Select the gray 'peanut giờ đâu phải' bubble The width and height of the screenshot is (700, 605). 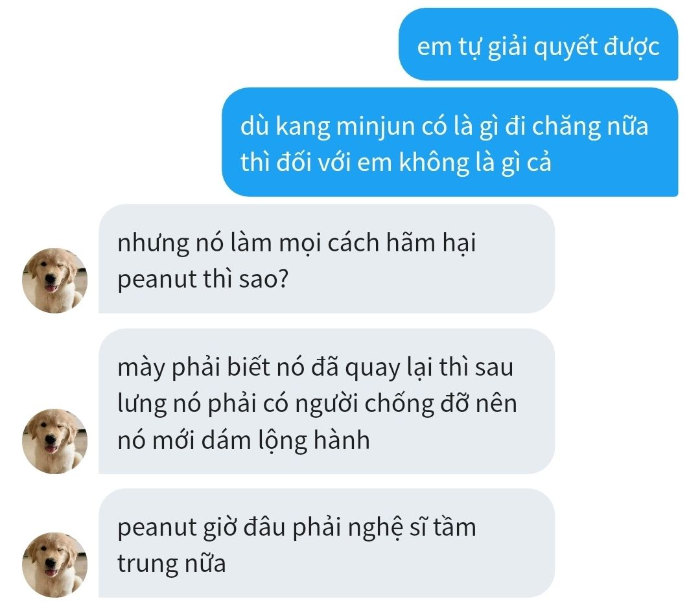point(326,543)
